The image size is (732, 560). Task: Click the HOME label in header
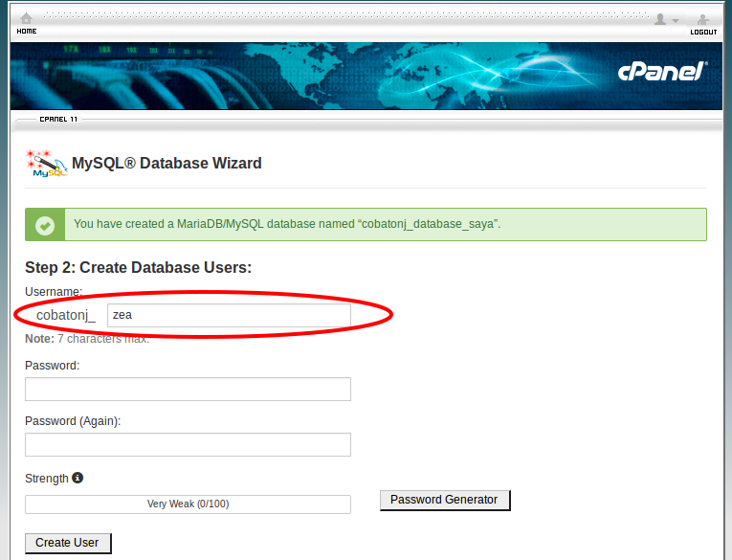coord(27,32)
